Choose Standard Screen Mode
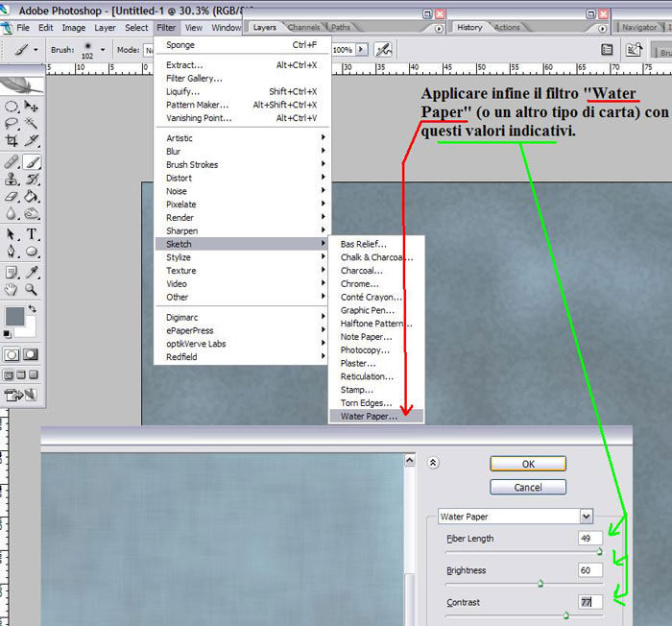Screen dimensions: 672x626 (x=9, y=375)
